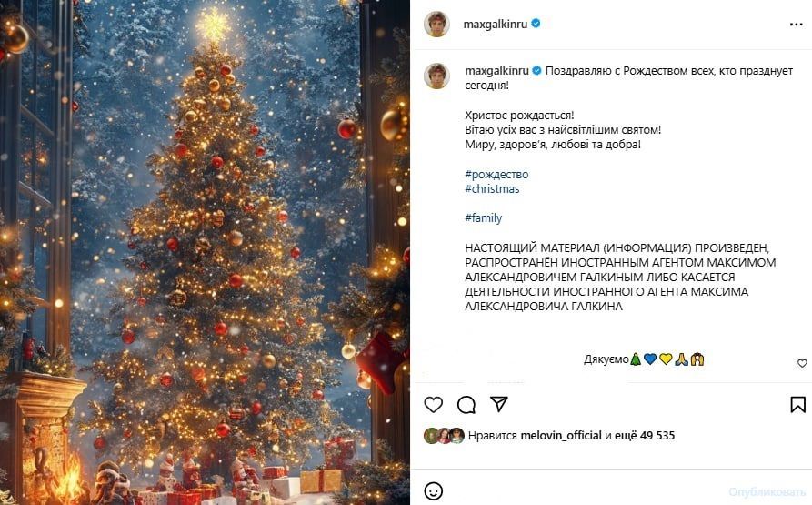The image size is (812, 505).
Task: Open hashtag #christmas
Action: pyautogui.click(x=492, y=188)
